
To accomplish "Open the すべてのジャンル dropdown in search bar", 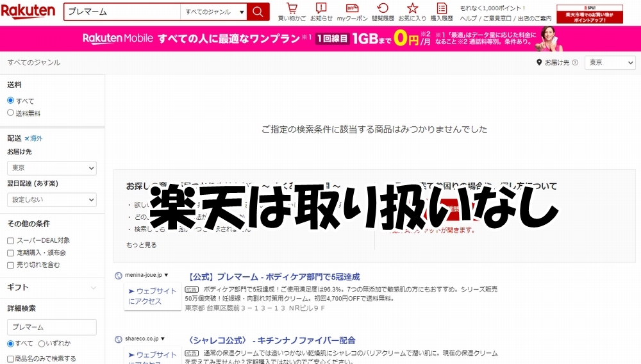I will [x=213, y=12].
